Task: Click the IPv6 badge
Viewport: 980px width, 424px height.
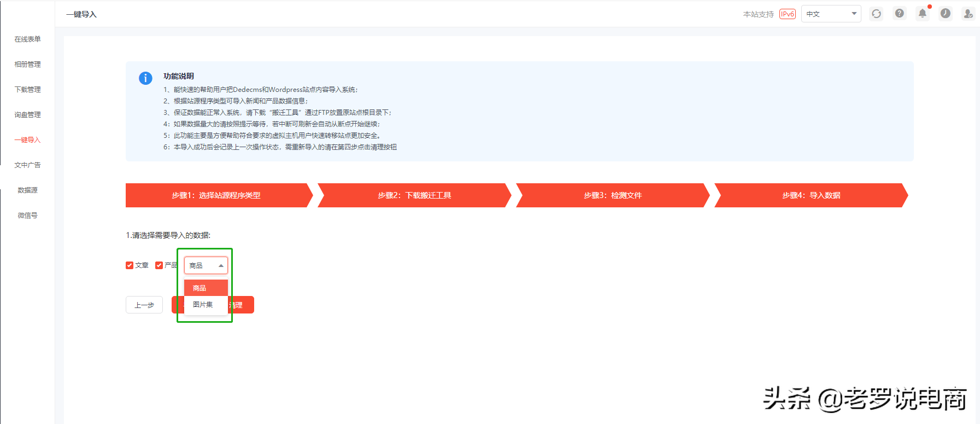Action: click(x=787, y=14)
